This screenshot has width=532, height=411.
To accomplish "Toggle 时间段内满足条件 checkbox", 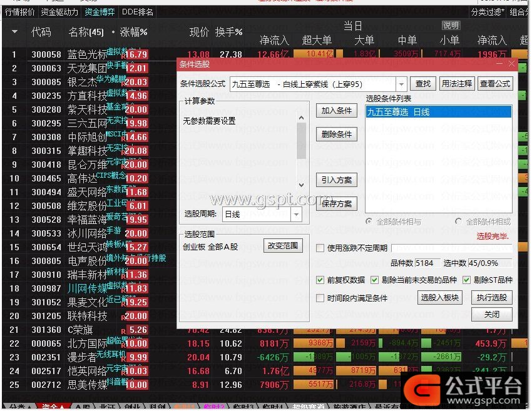I will [320, 298].
